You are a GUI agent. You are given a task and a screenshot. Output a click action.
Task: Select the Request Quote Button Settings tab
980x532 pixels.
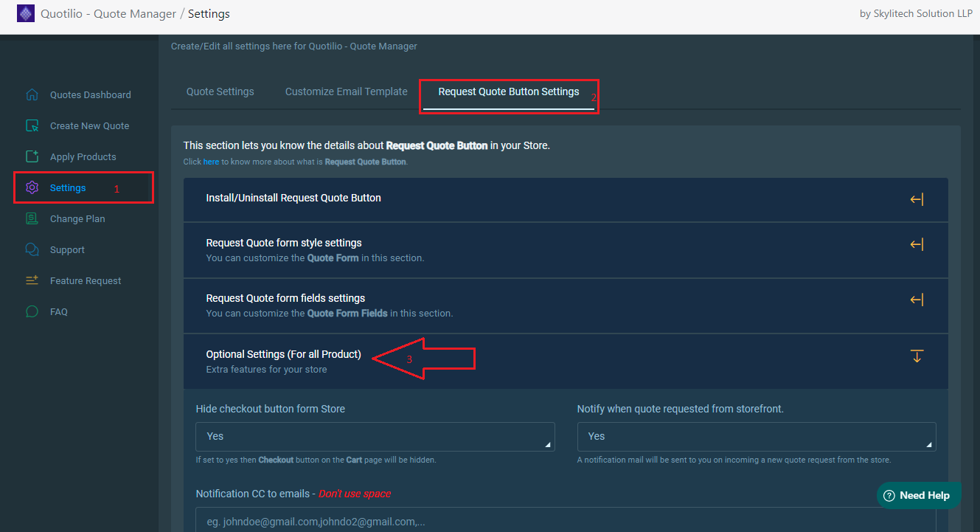pos(509,91)
